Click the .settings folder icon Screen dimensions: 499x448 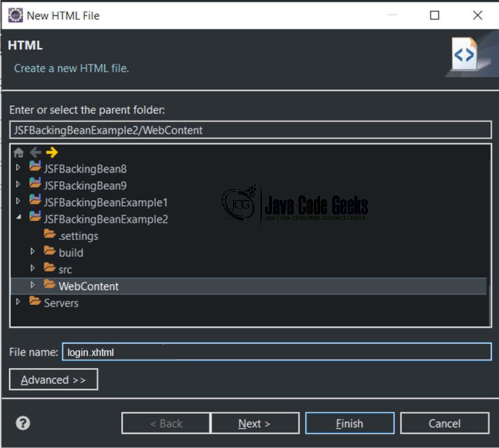click(50, 233)
